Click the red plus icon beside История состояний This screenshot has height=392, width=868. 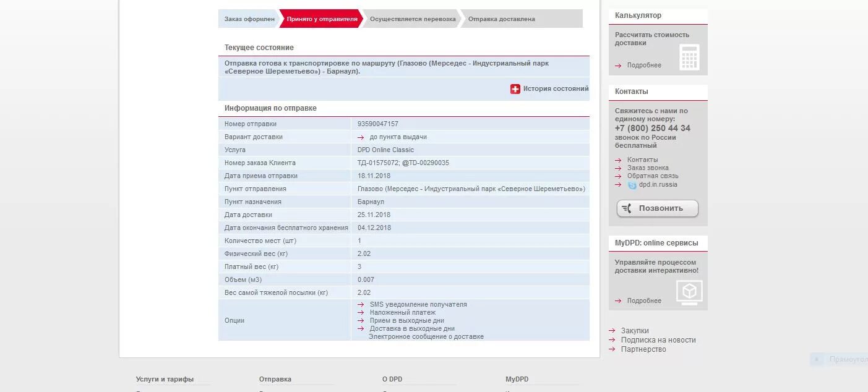[515, 89]
